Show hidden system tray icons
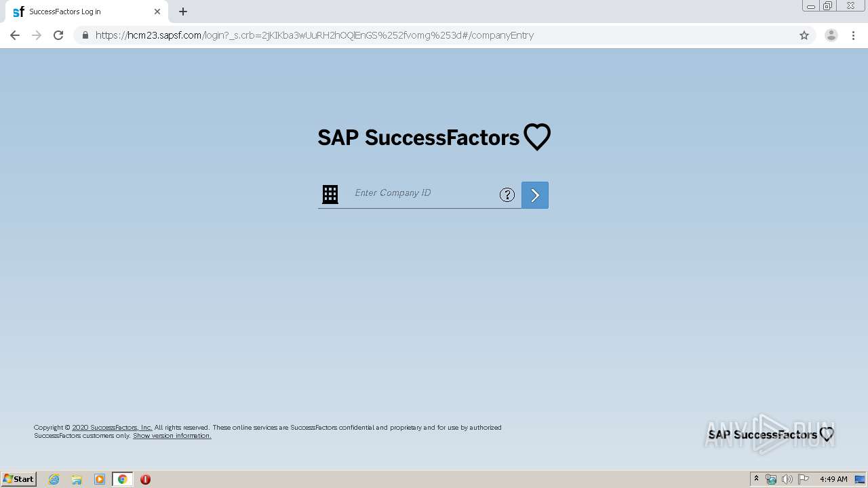868x488 pixels. coord(757,479)
